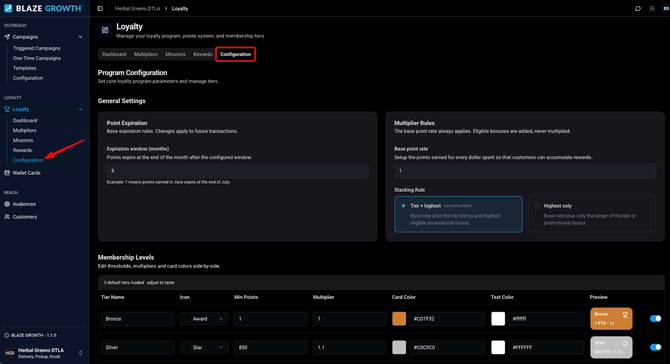Open the store switcher arrows at bottom
The height and width of the screenshot is (364, 670).
pos(81,353)
